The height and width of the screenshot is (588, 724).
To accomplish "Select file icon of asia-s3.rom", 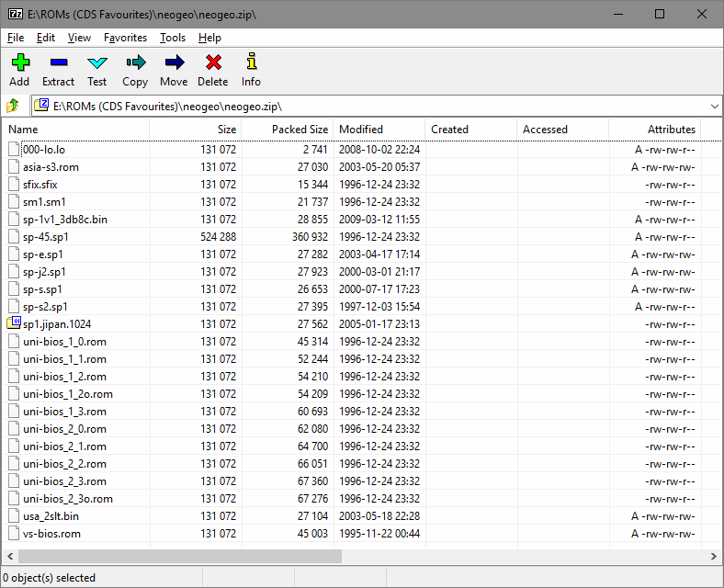I will tap(14, 166).
